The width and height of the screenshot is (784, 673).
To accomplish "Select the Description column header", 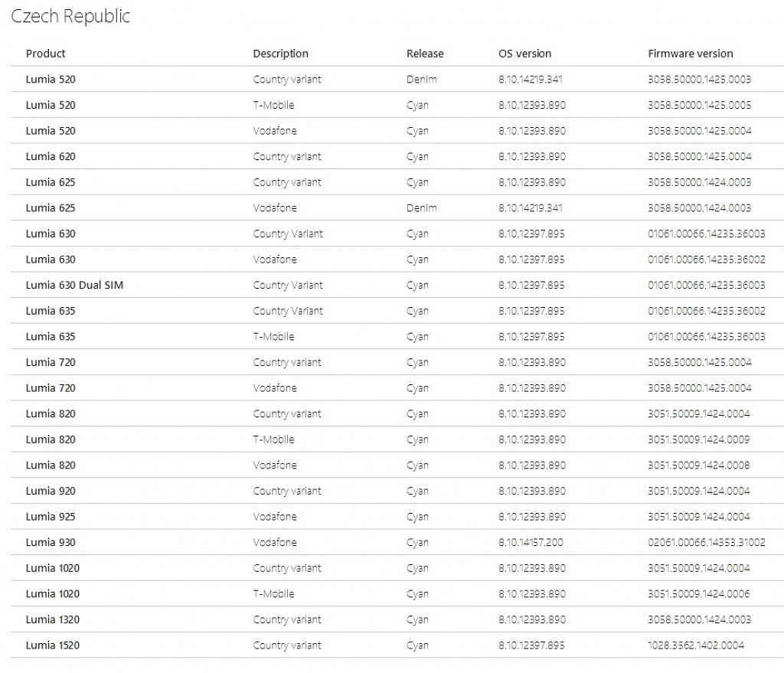I will 280,54.
